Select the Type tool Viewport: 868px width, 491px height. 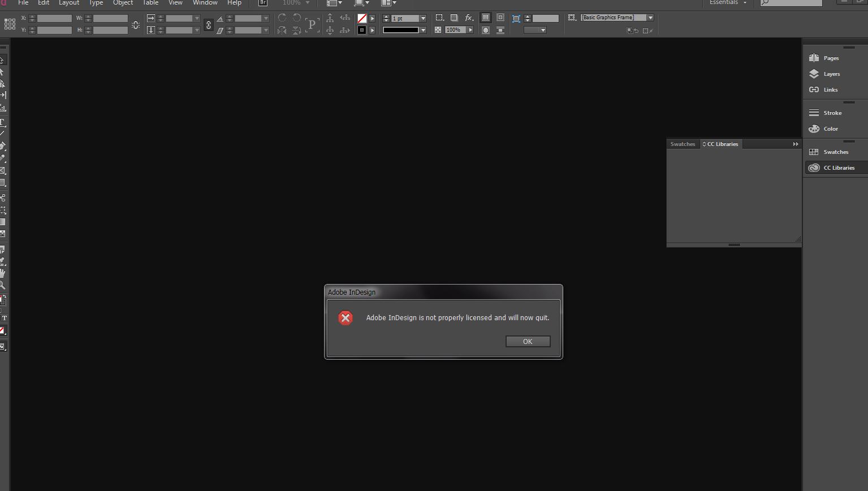coord(2,122)
